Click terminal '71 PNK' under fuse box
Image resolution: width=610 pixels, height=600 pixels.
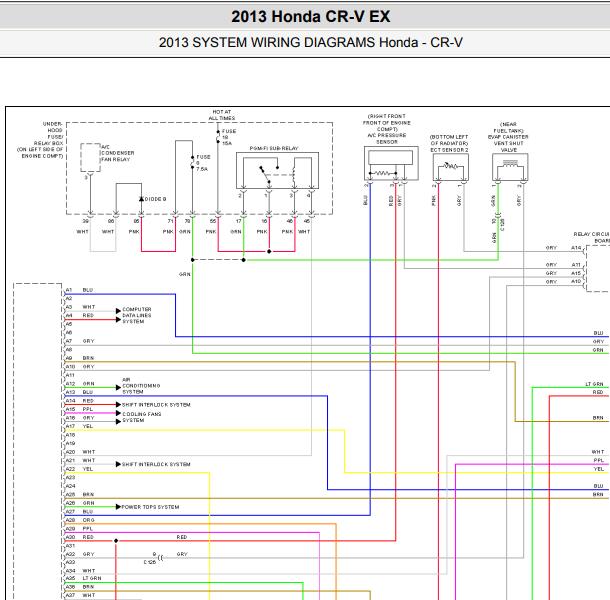(168, 226)
